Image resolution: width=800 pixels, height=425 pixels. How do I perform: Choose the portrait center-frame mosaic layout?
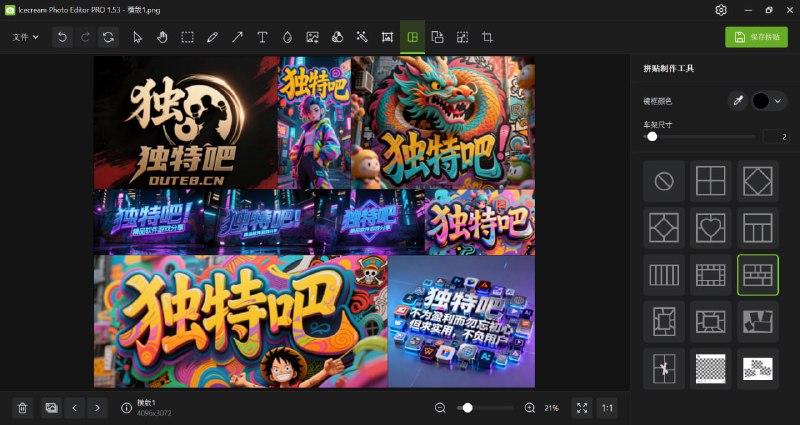pos(664,322)
